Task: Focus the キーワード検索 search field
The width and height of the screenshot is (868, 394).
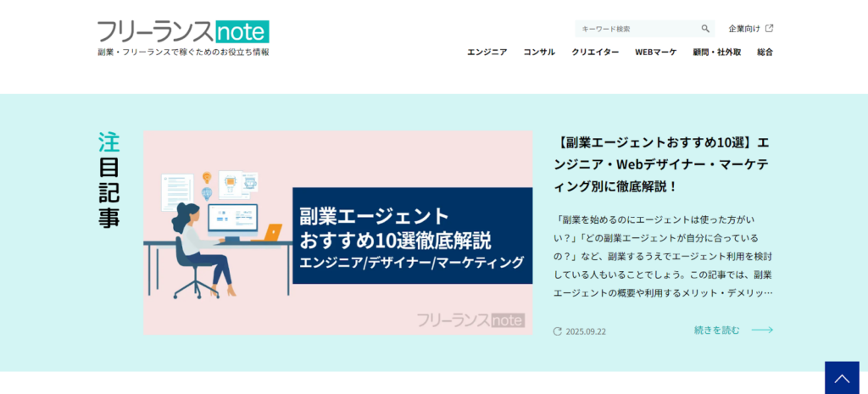Action: (x=637, y=29)
